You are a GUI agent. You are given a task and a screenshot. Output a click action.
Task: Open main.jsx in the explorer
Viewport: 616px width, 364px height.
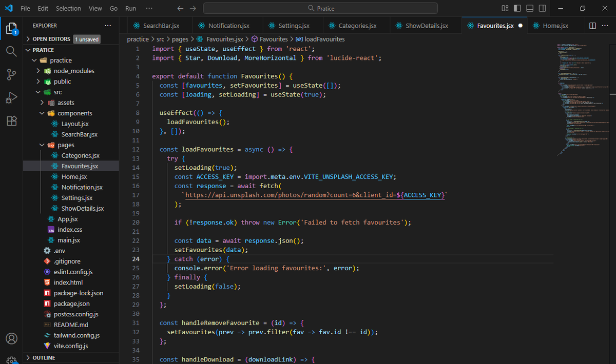(69, 240)
